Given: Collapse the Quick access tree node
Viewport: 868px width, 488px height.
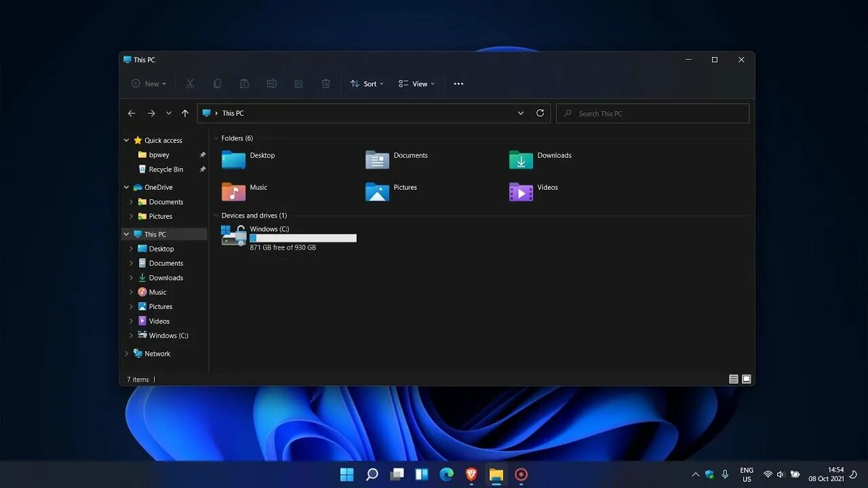Looking at the screenshot, I should [x=126, y=140].
